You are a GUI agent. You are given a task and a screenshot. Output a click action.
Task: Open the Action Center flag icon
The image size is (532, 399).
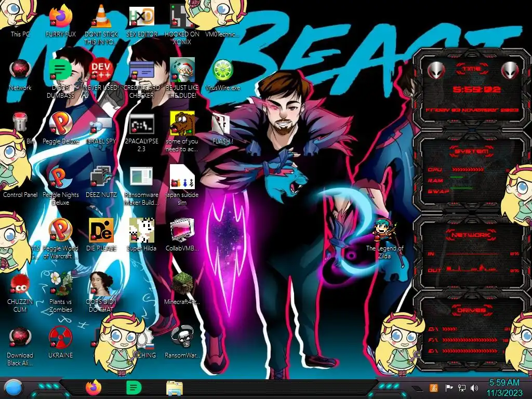(449, 388)
